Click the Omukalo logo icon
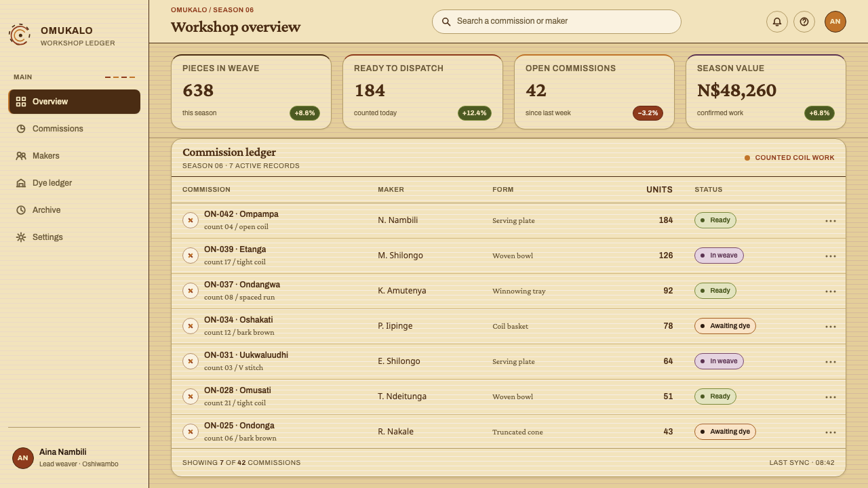 (20, 35)
